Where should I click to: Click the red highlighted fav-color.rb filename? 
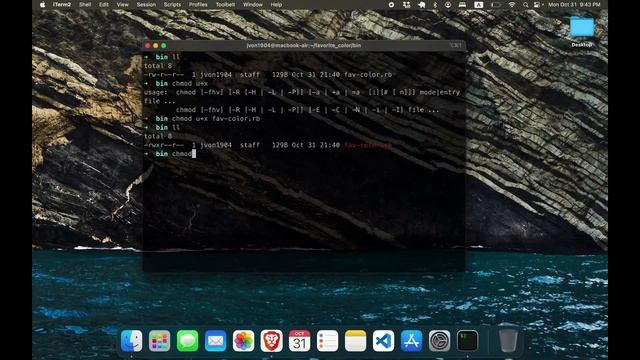tap(368, 145)
